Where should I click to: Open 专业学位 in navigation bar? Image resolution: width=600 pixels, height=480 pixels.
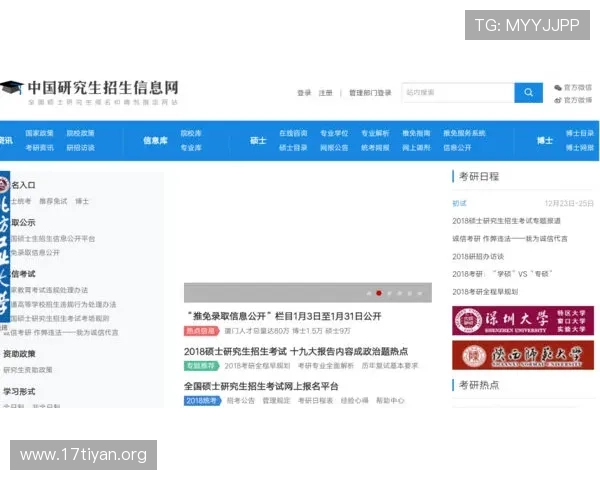point(334,133)
